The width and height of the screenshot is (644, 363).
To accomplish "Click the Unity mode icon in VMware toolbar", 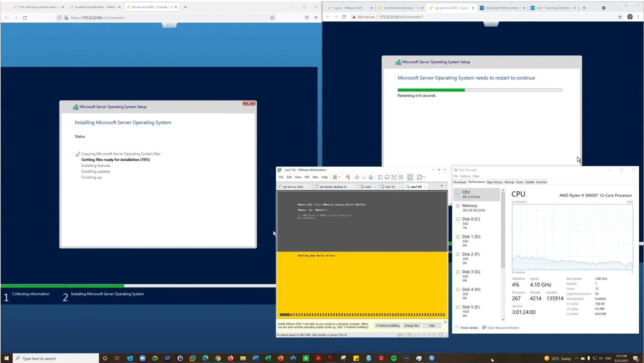I will pyautogui.click(x=401, y=177).
